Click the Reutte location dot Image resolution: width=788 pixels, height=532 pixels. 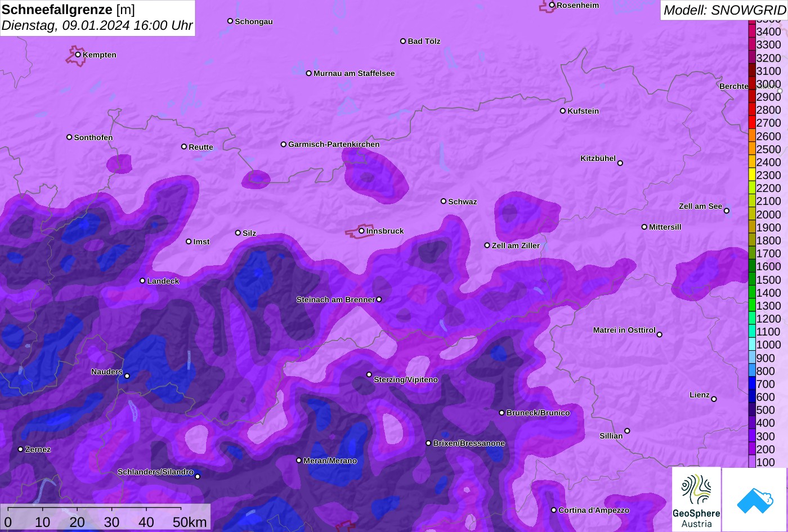pos(183,146)
